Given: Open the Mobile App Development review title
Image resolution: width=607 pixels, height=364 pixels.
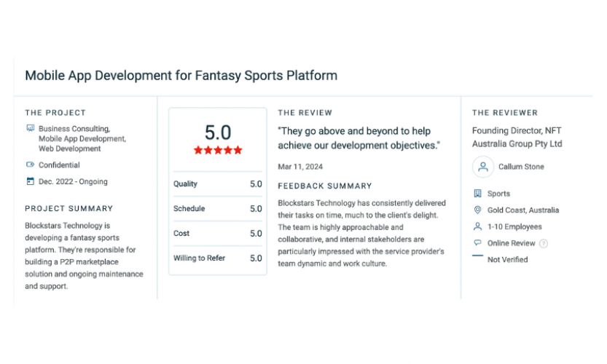Looking at the screenshot, I should [x=181, y=75].
